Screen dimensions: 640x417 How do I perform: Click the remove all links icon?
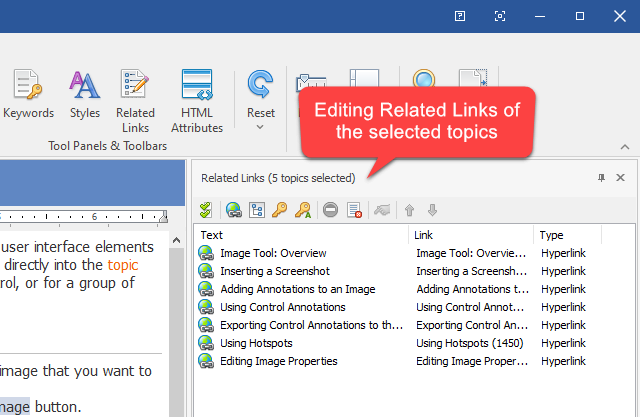pos(354,210)
